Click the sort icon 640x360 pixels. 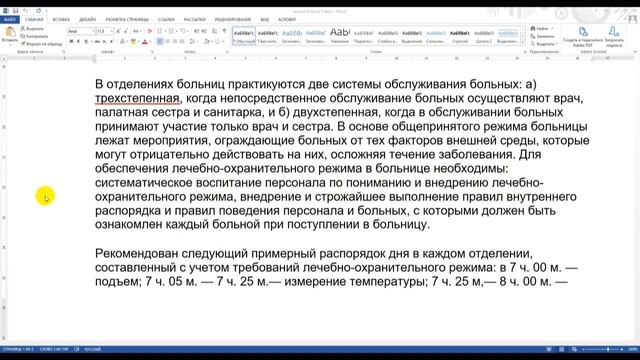coord(215,31)
